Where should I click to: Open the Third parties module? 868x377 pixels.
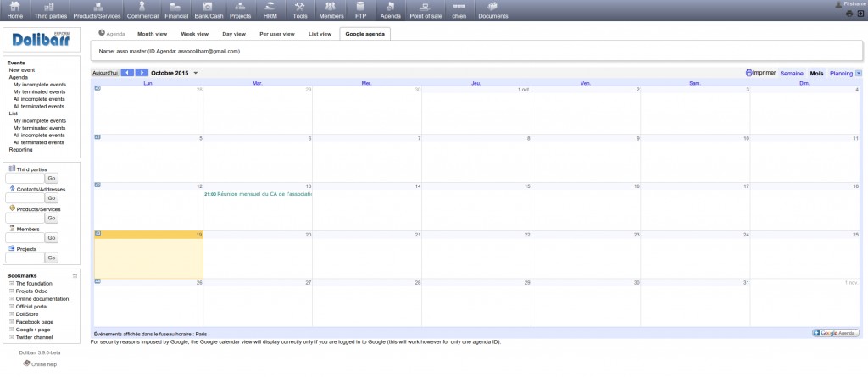point(50,10)
